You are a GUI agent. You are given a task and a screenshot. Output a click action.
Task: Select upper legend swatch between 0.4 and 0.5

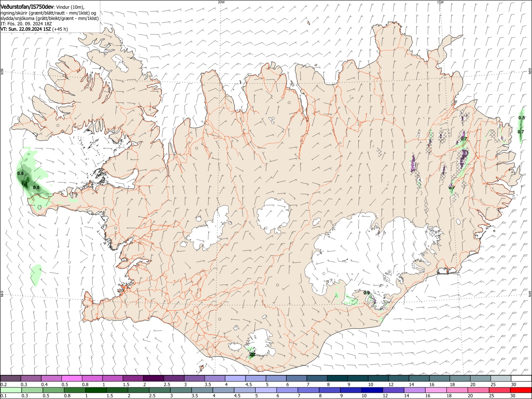[51, 378]
